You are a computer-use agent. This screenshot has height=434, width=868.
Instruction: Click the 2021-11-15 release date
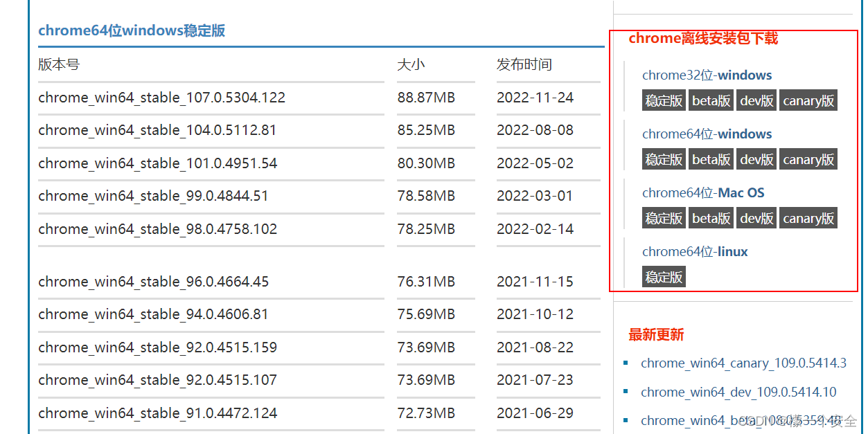point(535,282)
